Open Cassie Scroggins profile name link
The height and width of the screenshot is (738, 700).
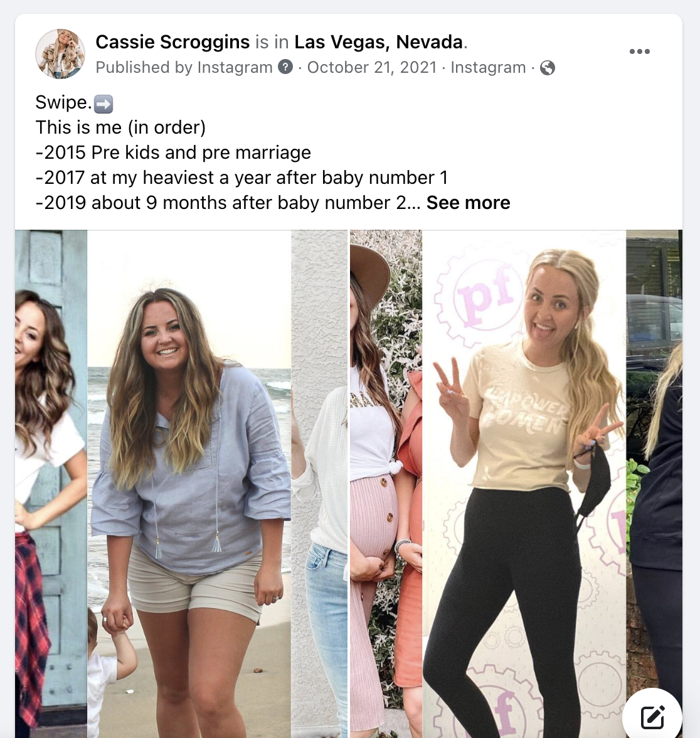[172, 42]
